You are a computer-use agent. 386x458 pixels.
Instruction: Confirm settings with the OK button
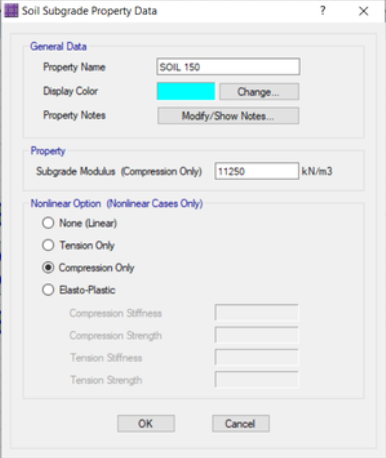coord(146,423)
